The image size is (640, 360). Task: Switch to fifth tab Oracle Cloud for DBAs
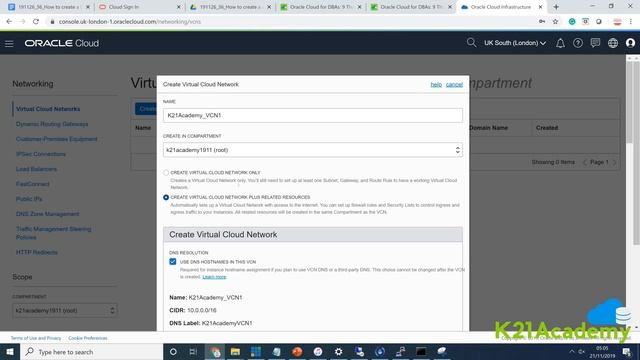coord(411,7)
